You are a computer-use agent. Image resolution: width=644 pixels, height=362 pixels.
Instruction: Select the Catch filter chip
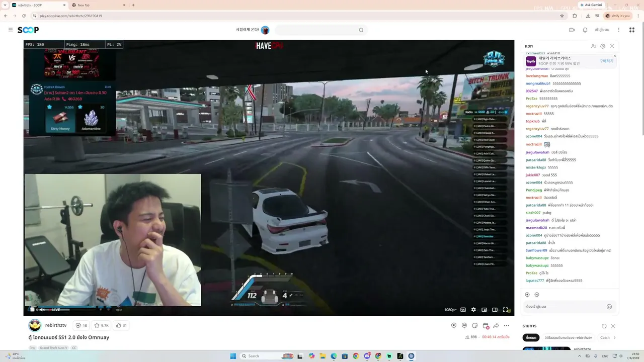(x=605, y=337)
